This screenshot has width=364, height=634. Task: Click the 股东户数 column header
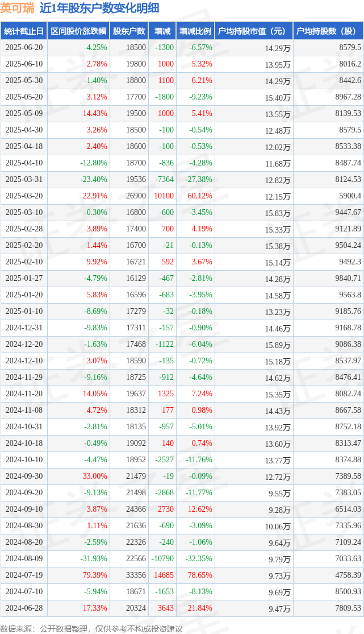pyautogui.click(x=129, y=31)
